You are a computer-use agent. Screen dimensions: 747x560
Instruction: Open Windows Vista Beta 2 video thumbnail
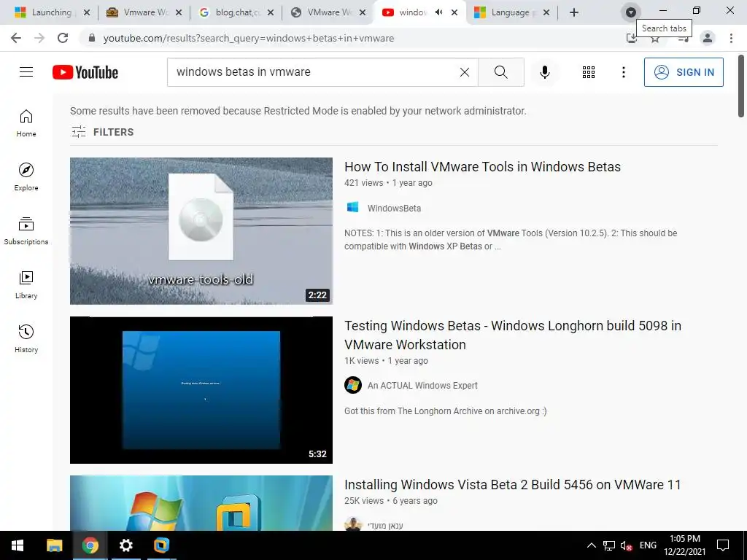tap(201, 503)
